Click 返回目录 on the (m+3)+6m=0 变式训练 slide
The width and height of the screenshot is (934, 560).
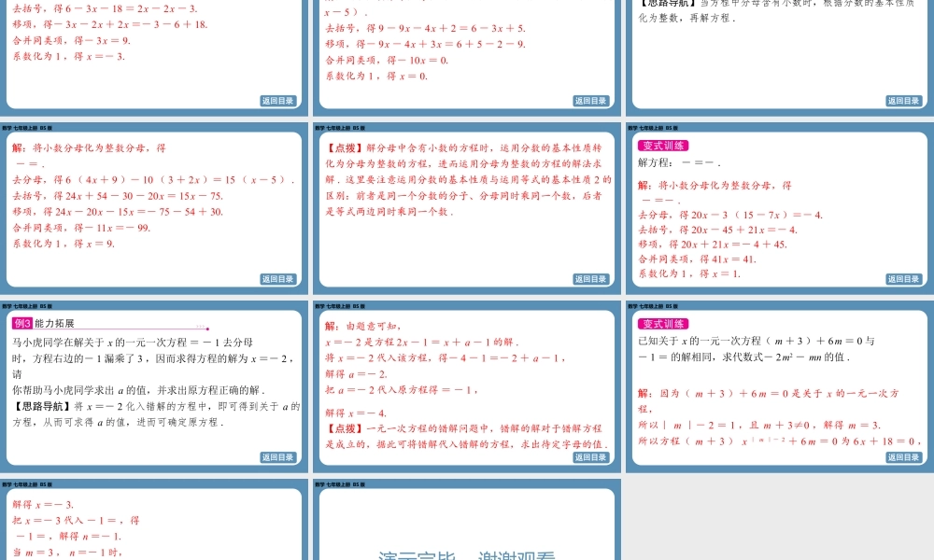point(906,456)
